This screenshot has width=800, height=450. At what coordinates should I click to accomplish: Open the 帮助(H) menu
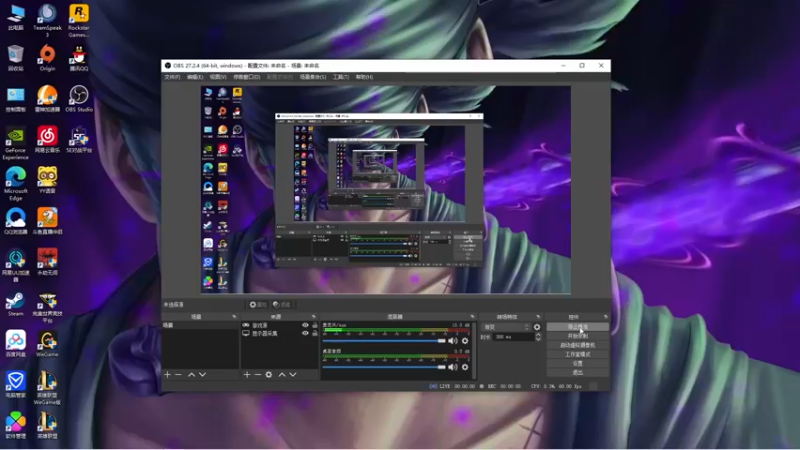(x=364, y=77)
